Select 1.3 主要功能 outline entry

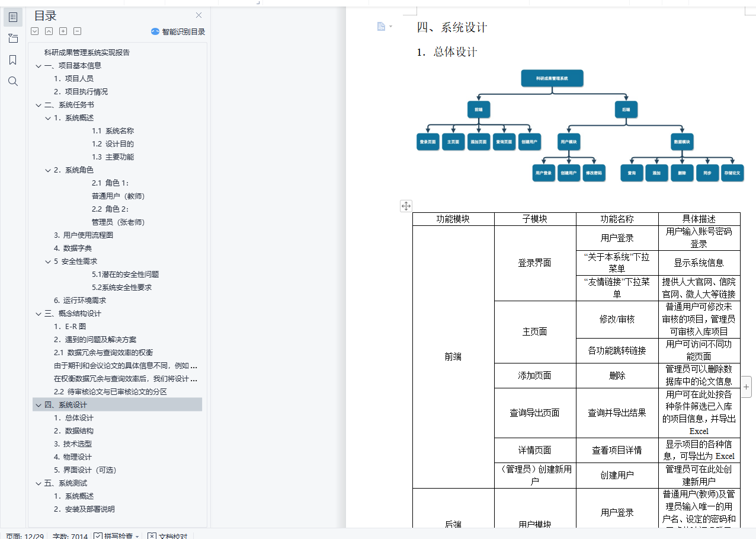pyautogui.click(x=113, y=157)
